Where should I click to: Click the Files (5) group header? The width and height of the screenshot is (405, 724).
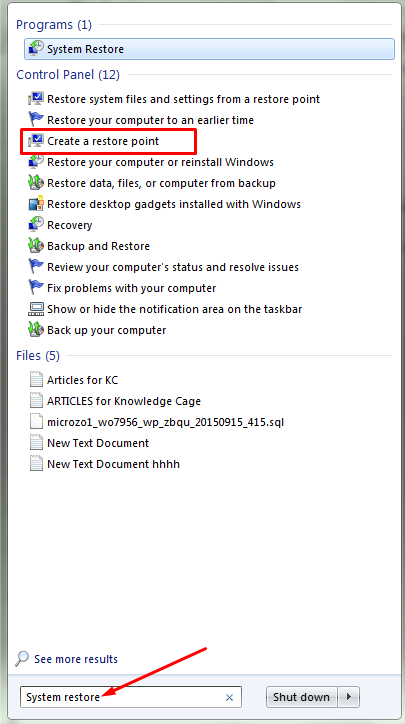(38, 356)
